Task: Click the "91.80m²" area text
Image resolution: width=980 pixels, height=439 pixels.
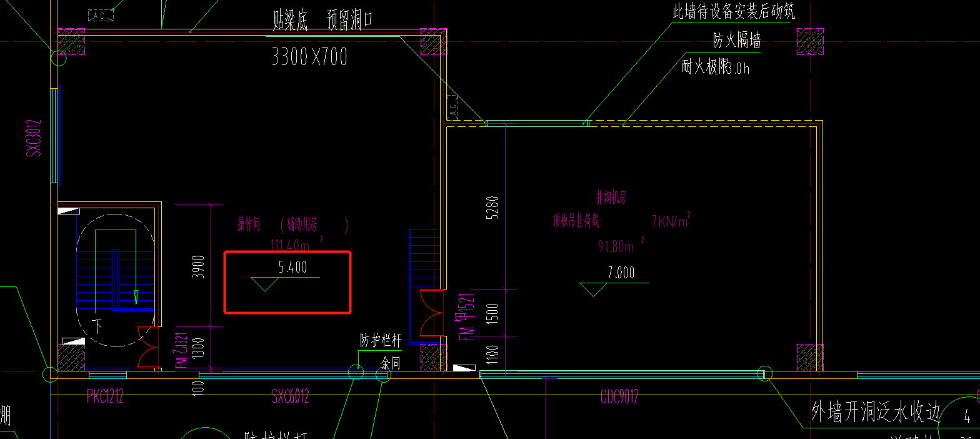Action: pos(621,246)
